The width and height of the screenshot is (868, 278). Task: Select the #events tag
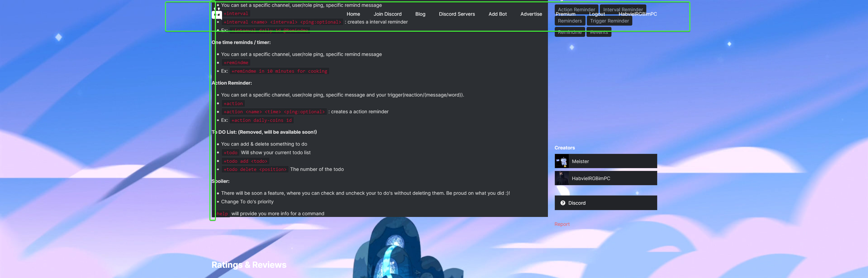pyautogui.click(x=599, y=32)
